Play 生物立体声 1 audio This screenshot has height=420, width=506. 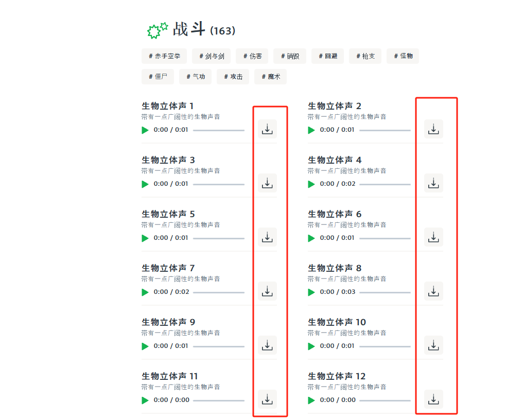click(x=145, y=130)
